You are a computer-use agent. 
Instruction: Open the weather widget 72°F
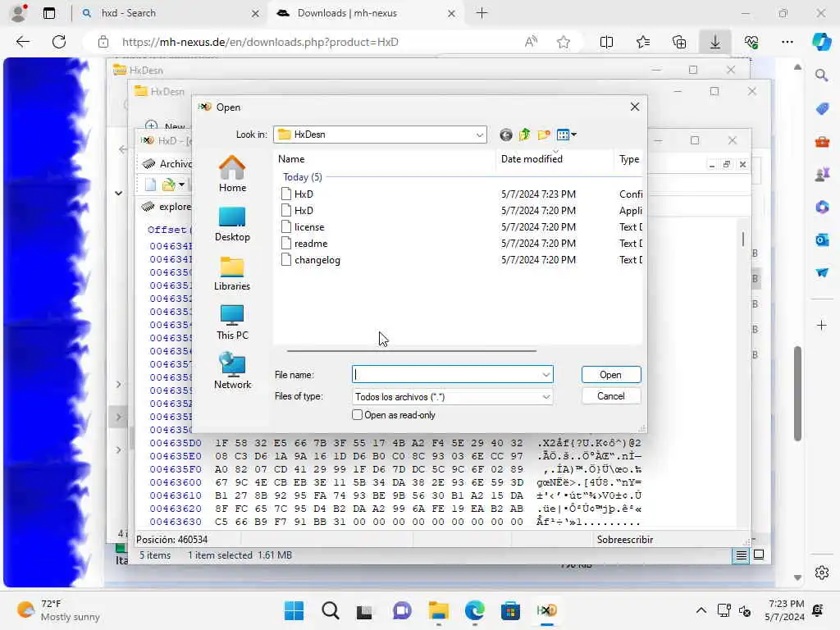tap(58, 610)
